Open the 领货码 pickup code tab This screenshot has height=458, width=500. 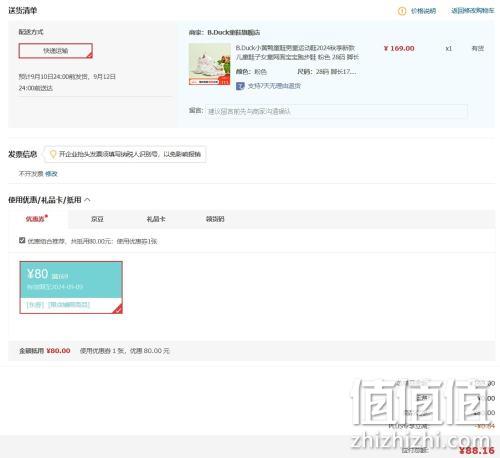click(215, 219)
